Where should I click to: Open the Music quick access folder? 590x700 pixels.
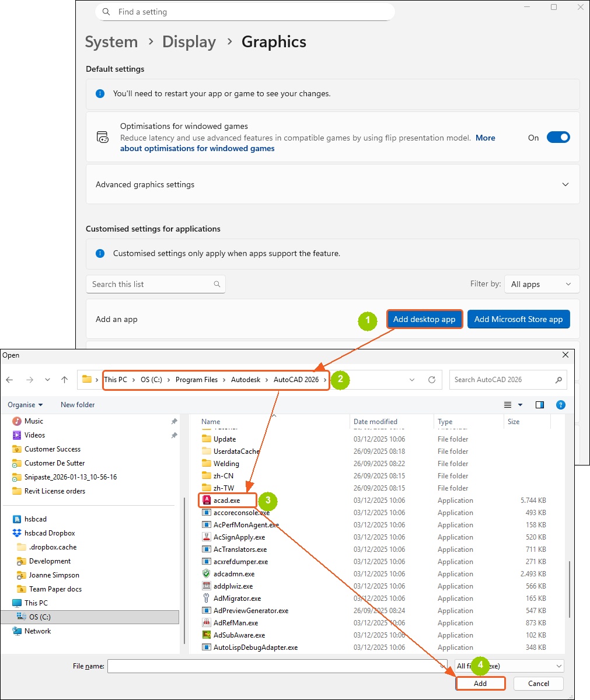(x=33, y=421)
